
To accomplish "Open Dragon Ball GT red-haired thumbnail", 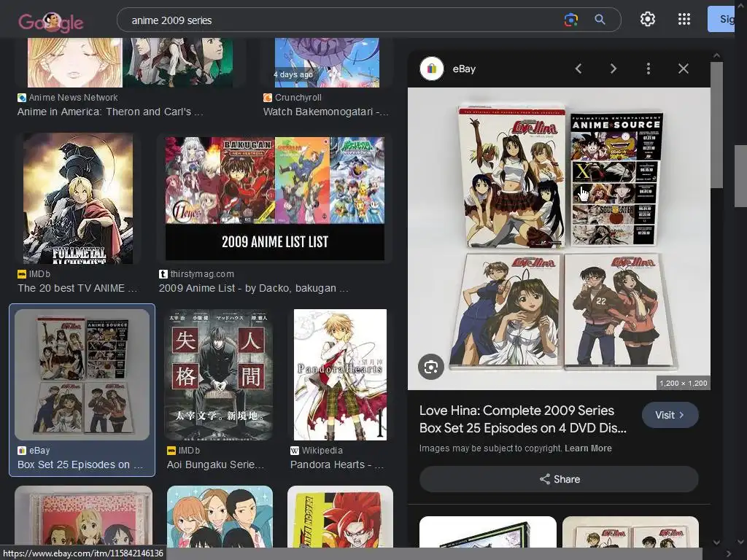I will (x=340, y=516).
